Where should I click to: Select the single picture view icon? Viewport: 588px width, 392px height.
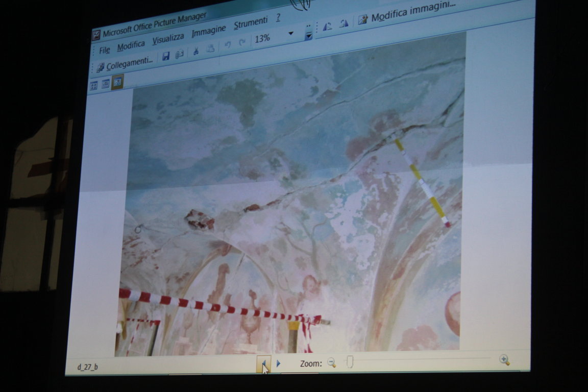click(117, 82)
